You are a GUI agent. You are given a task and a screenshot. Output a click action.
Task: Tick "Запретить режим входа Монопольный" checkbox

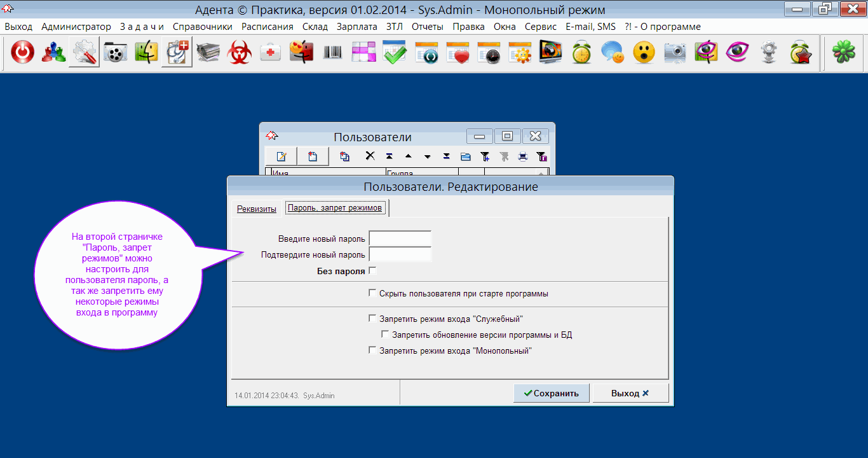pyautogui.click(x=372, y=350)
